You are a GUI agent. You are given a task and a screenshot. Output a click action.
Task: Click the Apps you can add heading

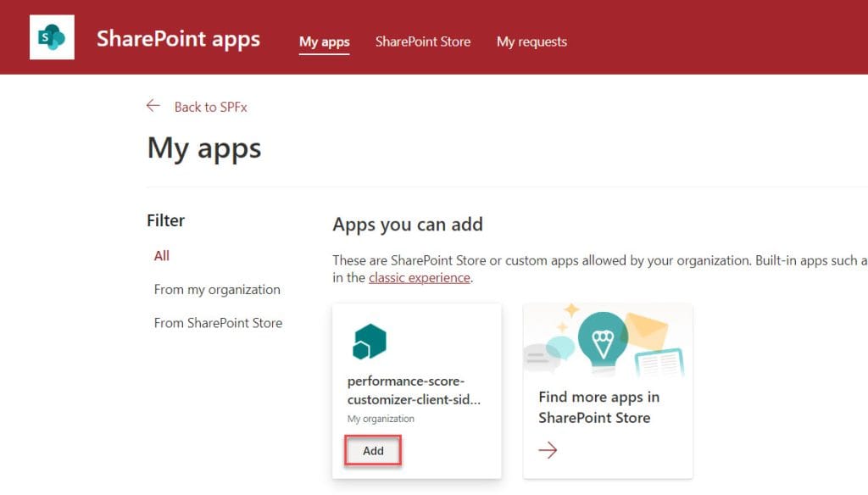pos(408,225)
